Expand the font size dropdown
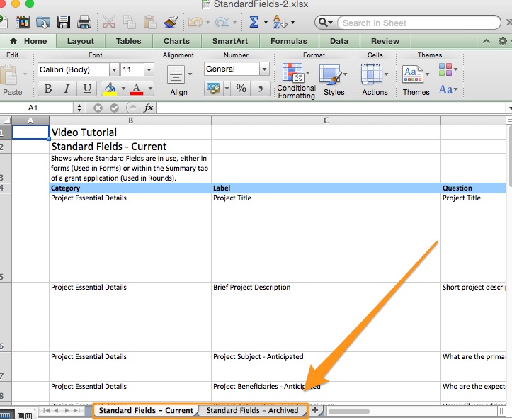This screenshot has height=420, width=512. tap(149, 69)
